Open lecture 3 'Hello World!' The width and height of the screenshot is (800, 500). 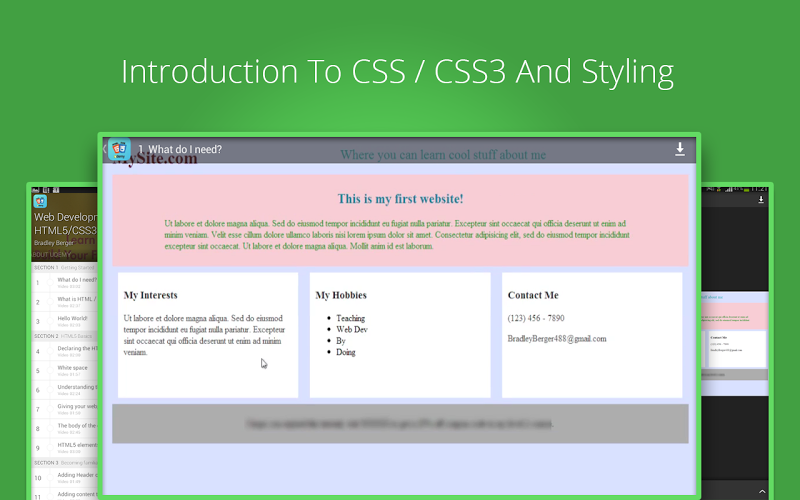(64, 321)
